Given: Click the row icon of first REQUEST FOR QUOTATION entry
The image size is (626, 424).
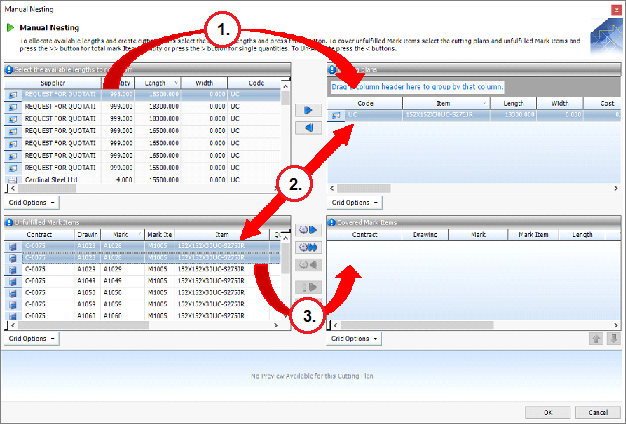Looking at the screenshot, I should pyautogui.click(x=15, y=95).
